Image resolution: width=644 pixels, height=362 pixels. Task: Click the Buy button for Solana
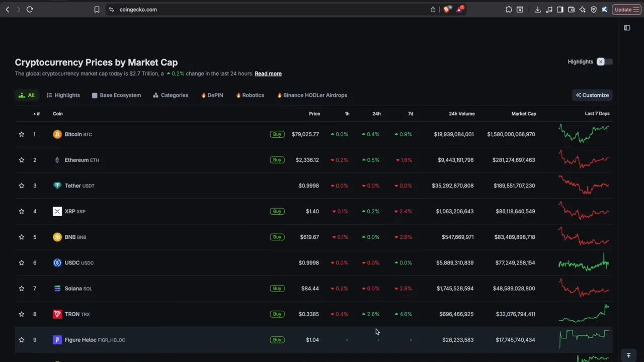pyautogui.click(x=277, y=288)
